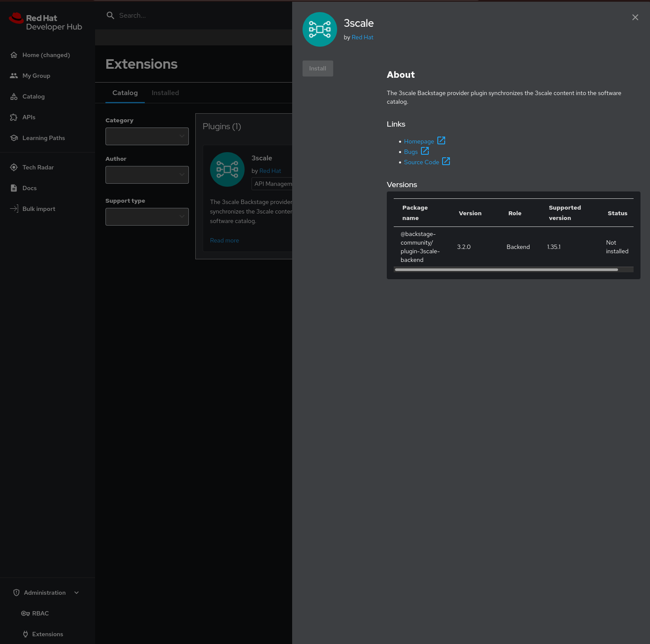Click the 3scale logo in the drawer header

(320, 29)
